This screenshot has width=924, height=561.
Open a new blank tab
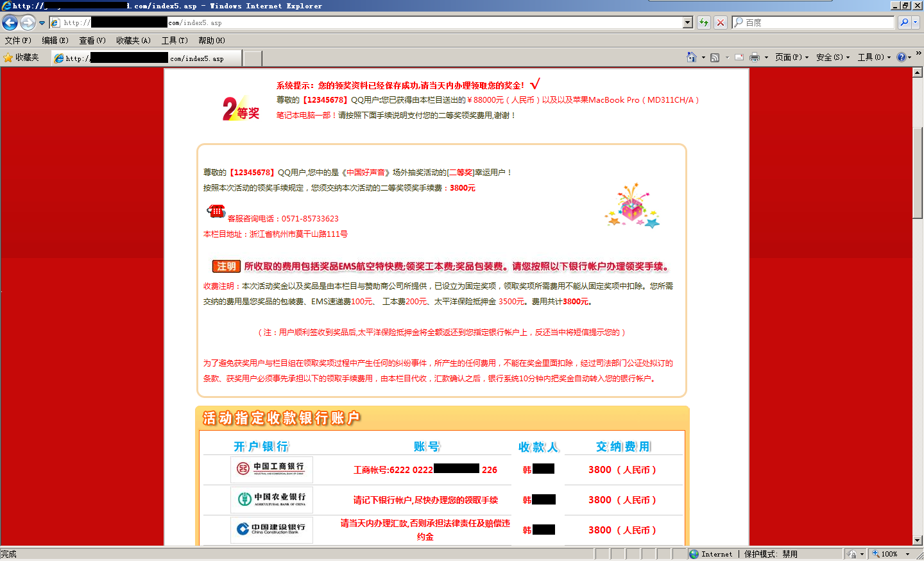pos(253,58)
